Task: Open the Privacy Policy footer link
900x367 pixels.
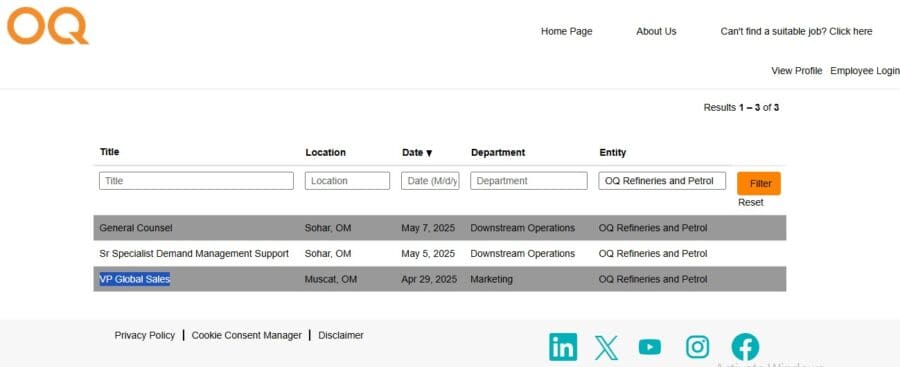Action: coord(145,335)
